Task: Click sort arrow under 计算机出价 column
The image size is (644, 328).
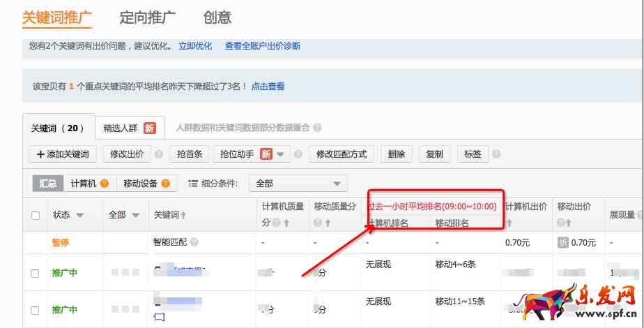Action: pos(509,223)
